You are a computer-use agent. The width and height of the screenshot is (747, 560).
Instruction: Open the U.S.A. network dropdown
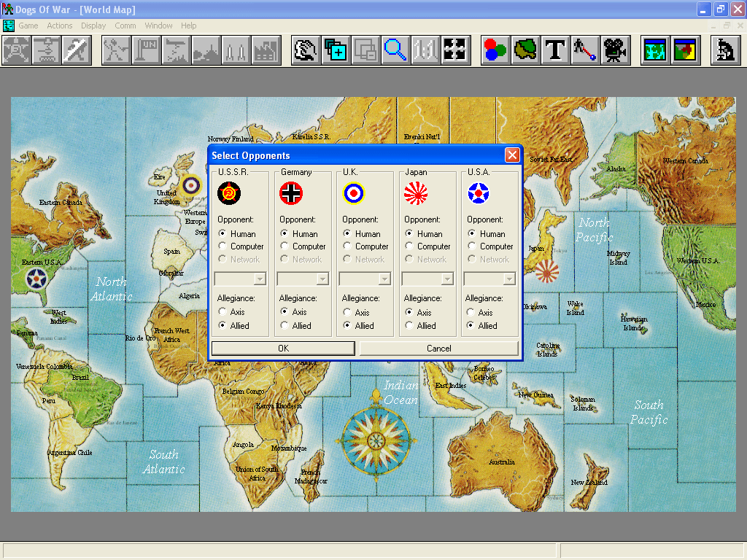[x=509, y=279]
